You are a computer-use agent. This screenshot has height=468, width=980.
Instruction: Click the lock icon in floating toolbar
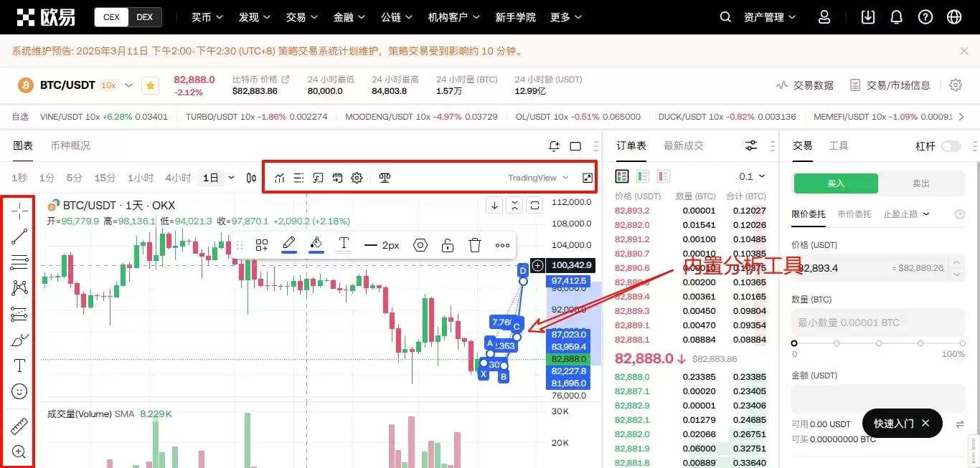[x=447, y=244]
